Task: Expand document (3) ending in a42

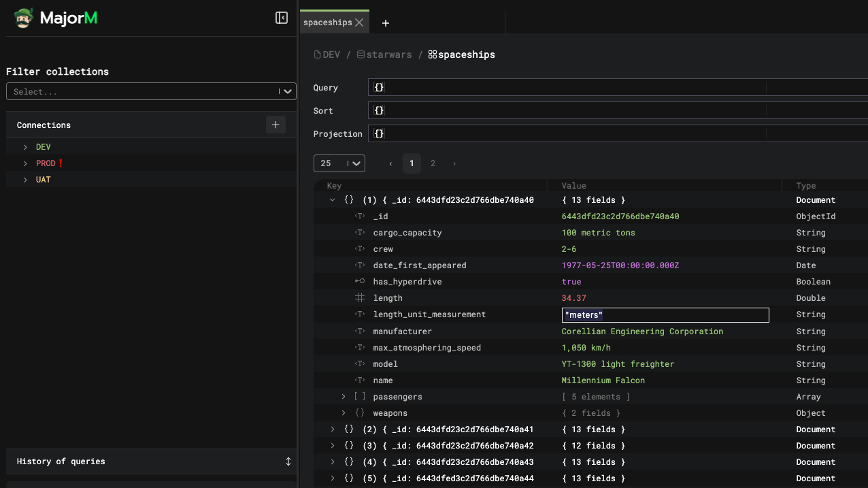Action: (x=333, y=446)
